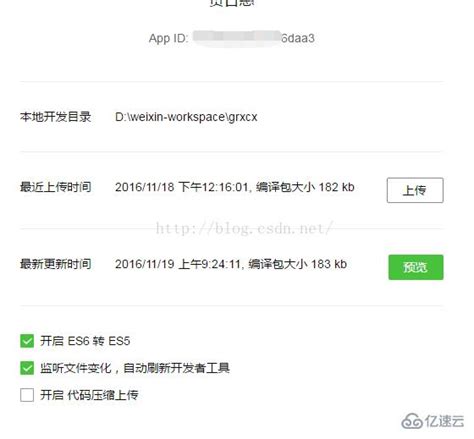Click the 亿速云 cloud logo icon
474x439 pixels.
412,421
